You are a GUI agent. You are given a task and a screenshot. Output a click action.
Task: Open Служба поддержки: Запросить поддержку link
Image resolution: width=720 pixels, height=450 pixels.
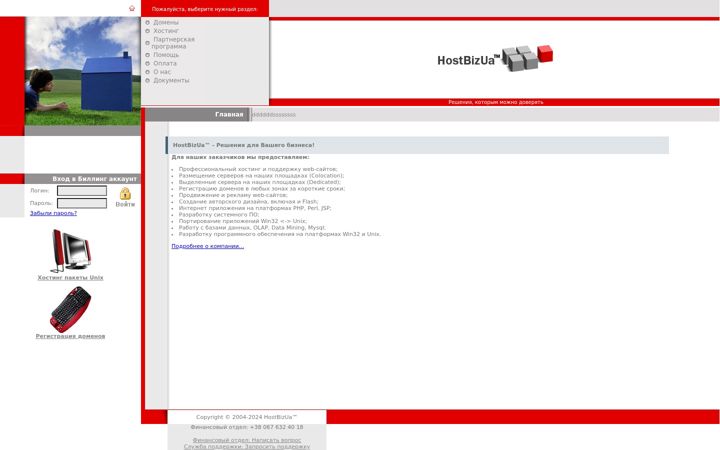(x=247, y=446)
